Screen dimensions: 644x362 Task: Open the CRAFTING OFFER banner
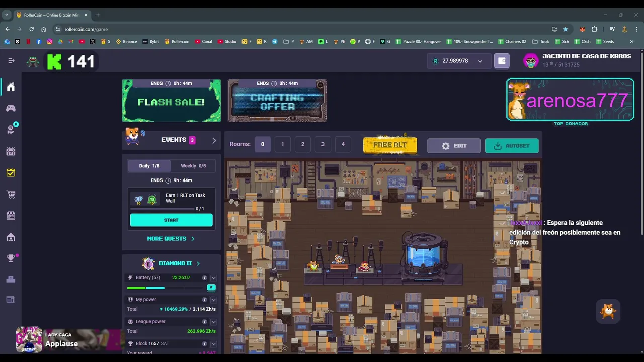pyautogui.click(x=277, y=101)
